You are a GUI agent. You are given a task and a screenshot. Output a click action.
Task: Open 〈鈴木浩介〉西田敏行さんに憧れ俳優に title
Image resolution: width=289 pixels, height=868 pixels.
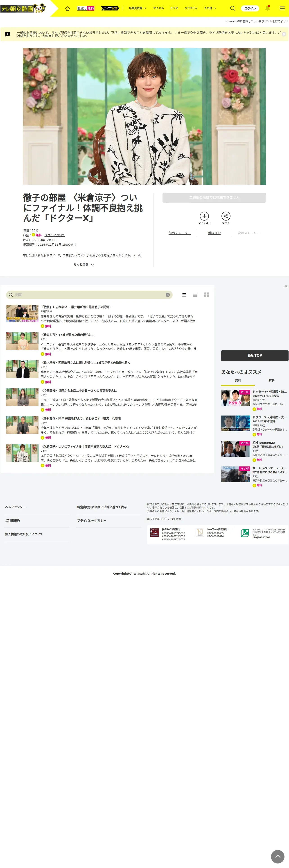(86, 363)
